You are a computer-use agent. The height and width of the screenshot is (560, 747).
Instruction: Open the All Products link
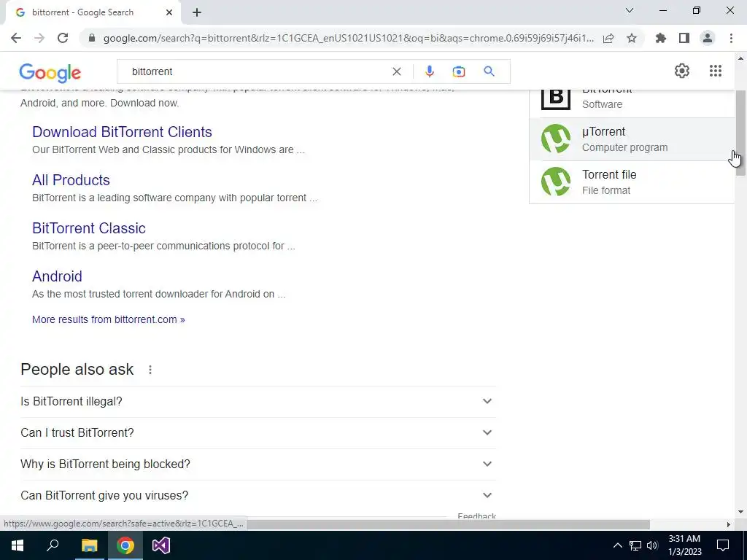pyautogui.click(x=71, y=180)
